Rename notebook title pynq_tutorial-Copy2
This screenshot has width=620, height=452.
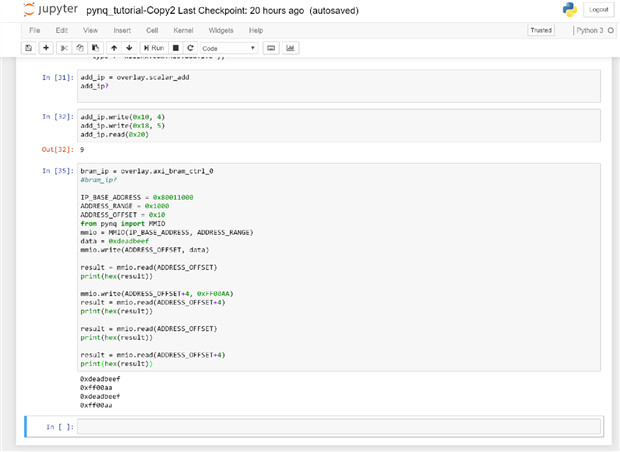[130, 11]
